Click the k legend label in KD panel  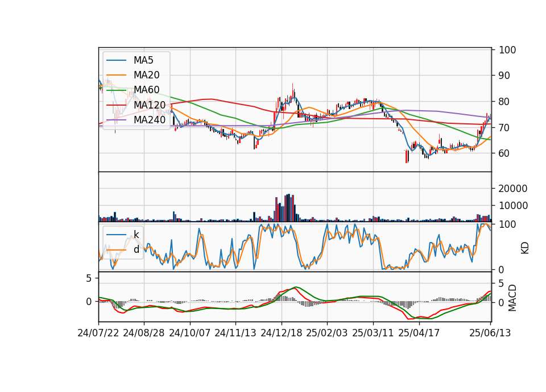tap(136, 235)
